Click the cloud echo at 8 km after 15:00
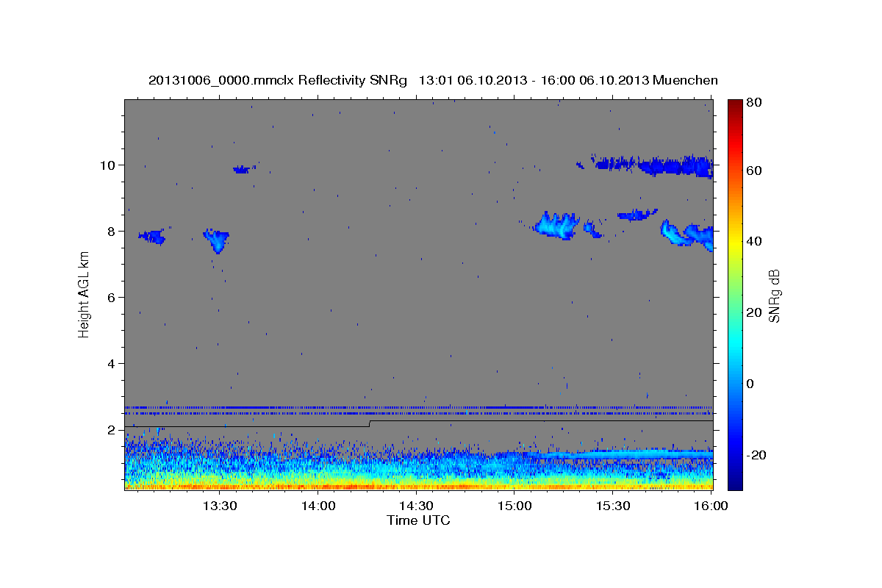Image resolution: width=882 pixels, height=588 pixels. [556, 225]
